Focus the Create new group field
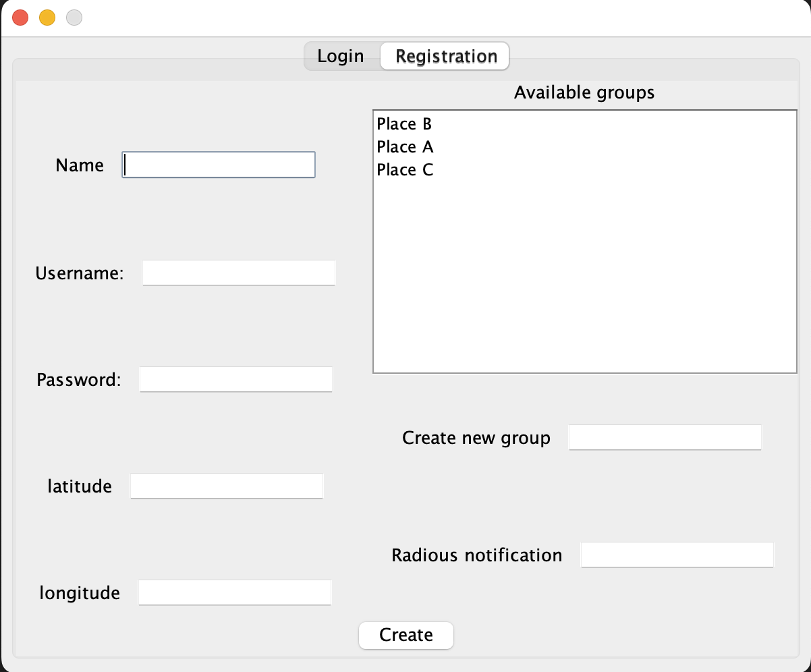Viewport: 811px width, 672px height. click(x=665, y=438)
